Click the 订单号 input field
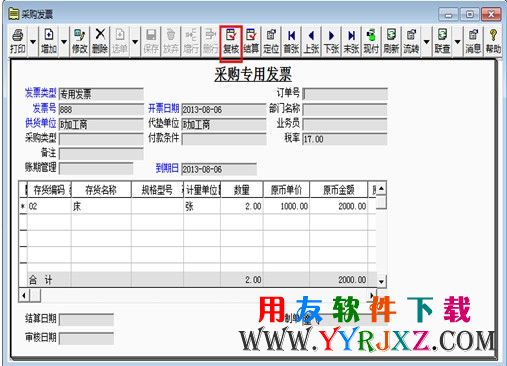 [x=345, y=94]
